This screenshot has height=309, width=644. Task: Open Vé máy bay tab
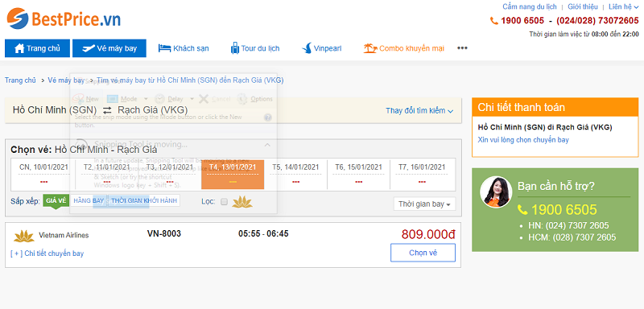[x=109, y=48]
